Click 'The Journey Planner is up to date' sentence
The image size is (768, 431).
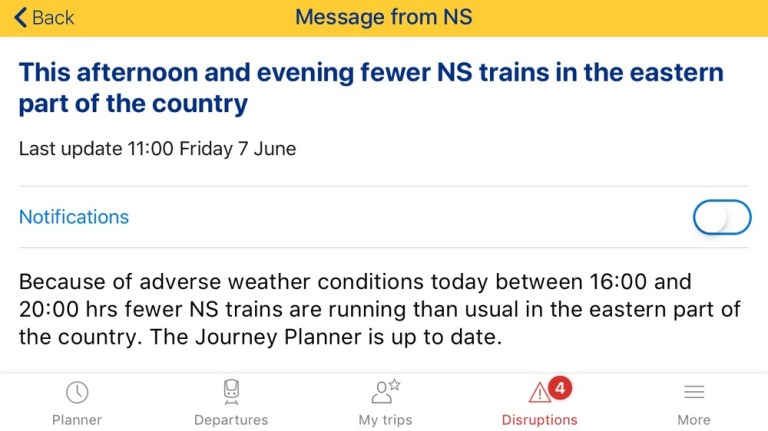(x=325, y=337)
